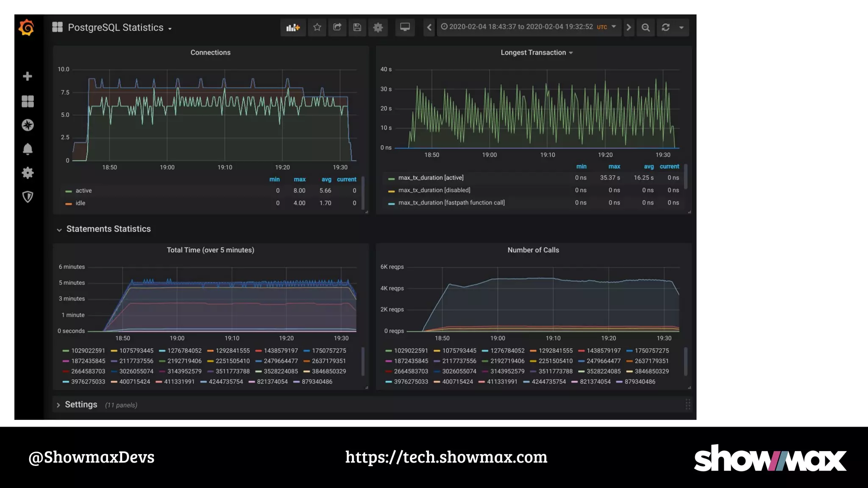Save the dashboard with disk icon
This screenshot has height=488, width=868.
pyautogui.click(x=357, y=28)
